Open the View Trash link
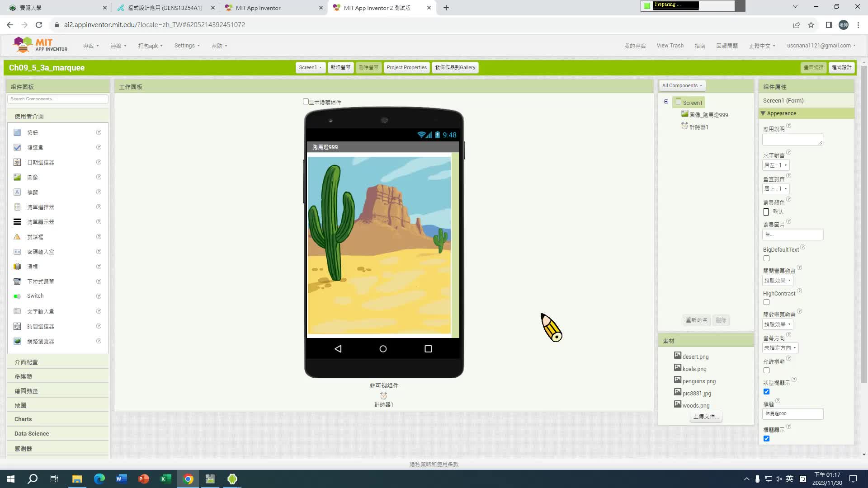 tap(670, 46)
